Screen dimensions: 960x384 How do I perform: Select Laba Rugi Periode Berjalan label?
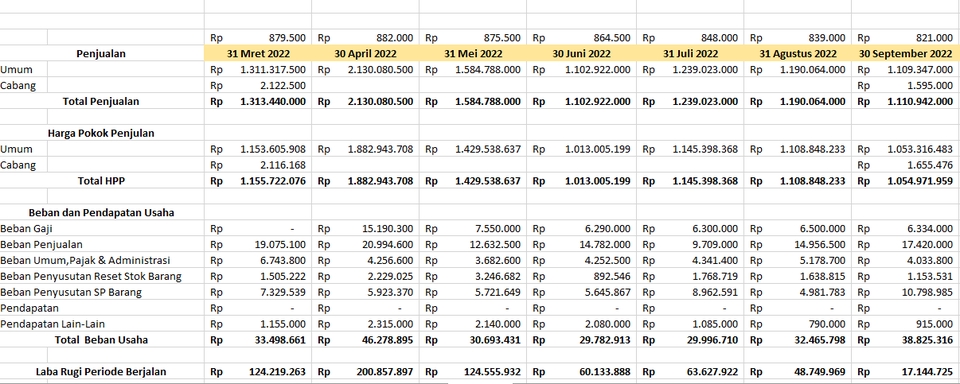[x=101, y=371]
